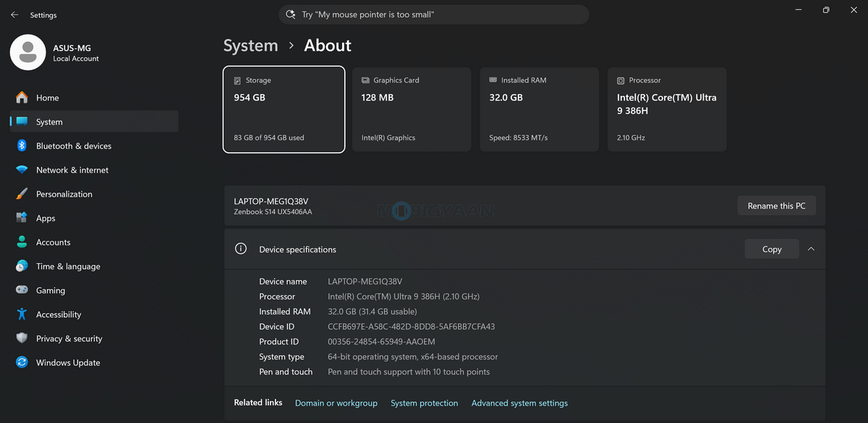The image size is (868, 423).
Task: Open the Home settings page
Action: [x=94, y=98]
